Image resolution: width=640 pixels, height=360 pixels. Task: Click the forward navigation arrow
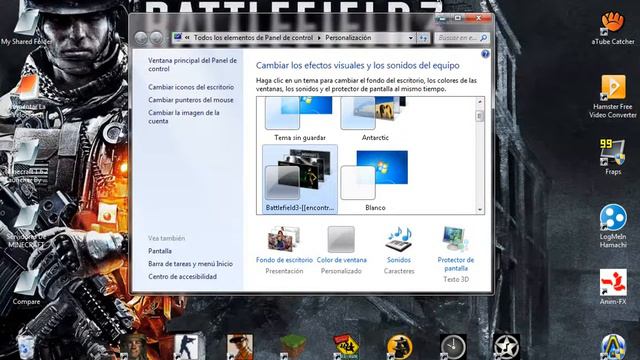pyautogui.click(x=156, y=38)
